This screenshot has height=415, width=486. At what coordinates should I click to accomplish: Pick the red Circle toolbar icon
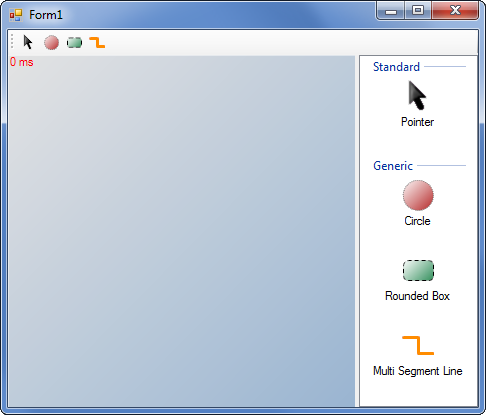[51, 43]
